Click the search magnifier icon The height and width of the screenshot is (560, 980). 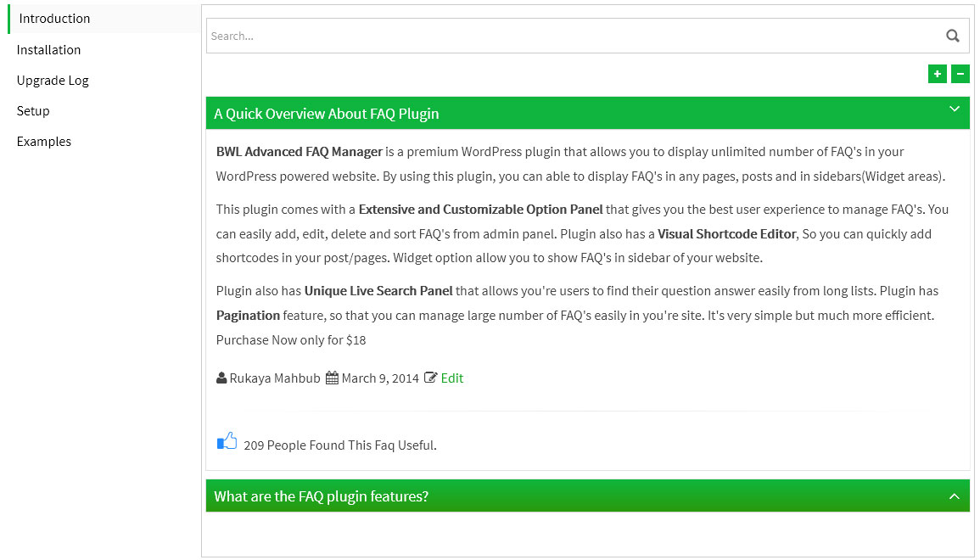pos(952,36)
